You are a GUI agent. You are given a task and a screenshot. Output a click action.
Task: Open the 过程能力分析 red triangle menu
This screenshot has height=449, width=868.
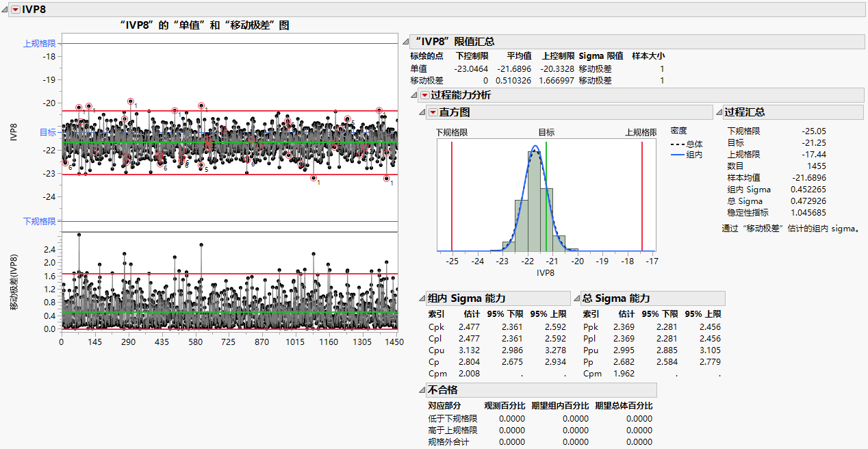coord(424,95)
